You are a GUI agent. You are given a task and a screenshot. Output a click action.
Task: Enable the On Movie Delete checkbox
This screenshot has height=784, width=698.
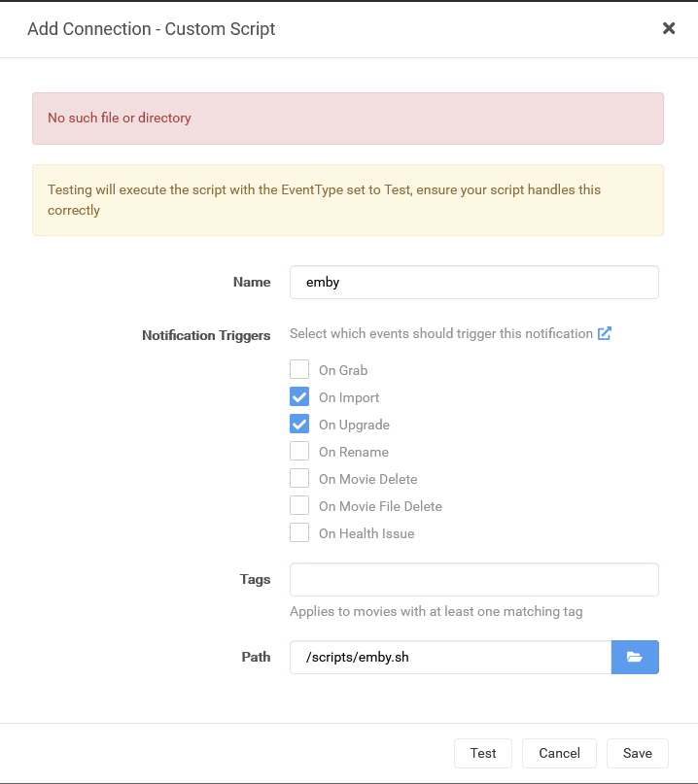tap(299, 479)
